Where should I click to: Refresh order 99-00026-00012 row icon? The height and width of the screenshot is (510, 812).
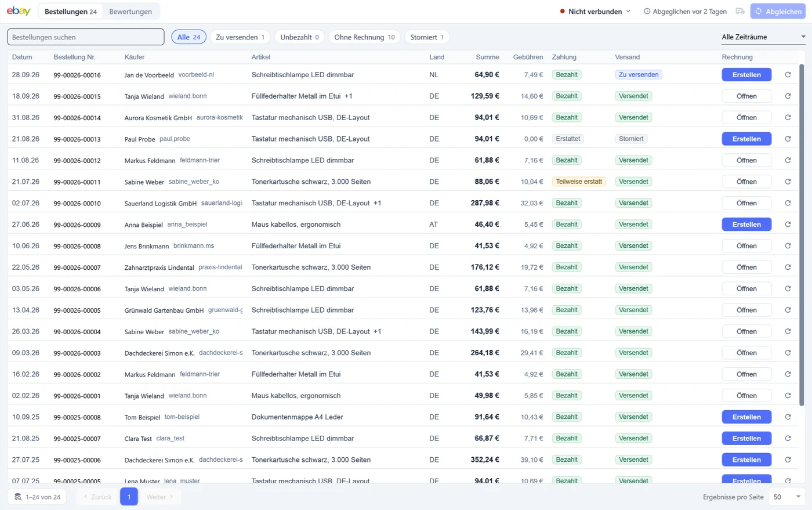tap(788, 160)
